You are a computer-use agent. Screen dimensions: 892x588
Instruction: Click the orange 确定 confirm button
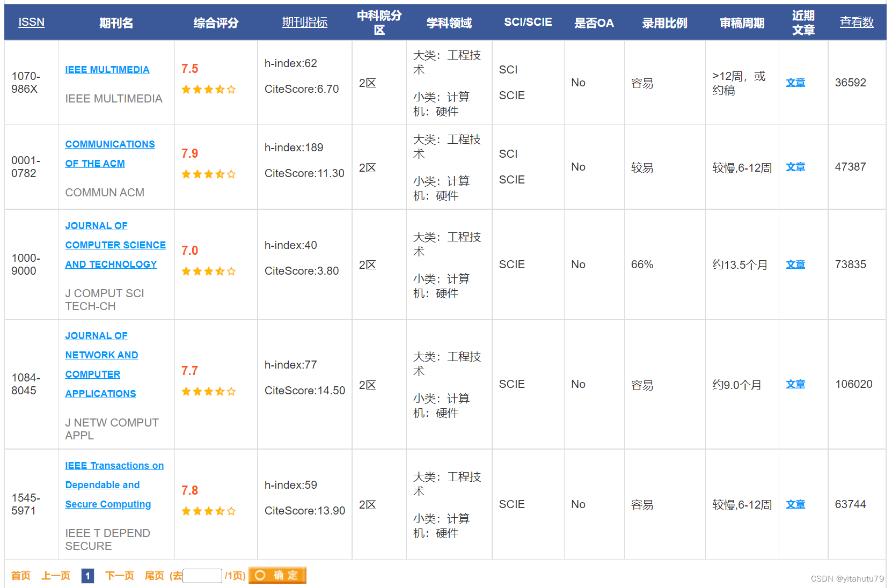coord(277,575)
